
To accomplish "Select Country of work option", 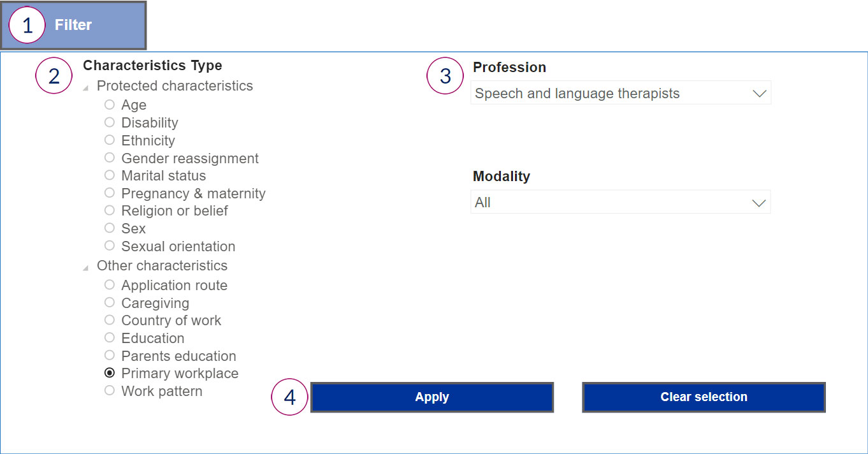I will pyautogui.click(x=110, y=320).
